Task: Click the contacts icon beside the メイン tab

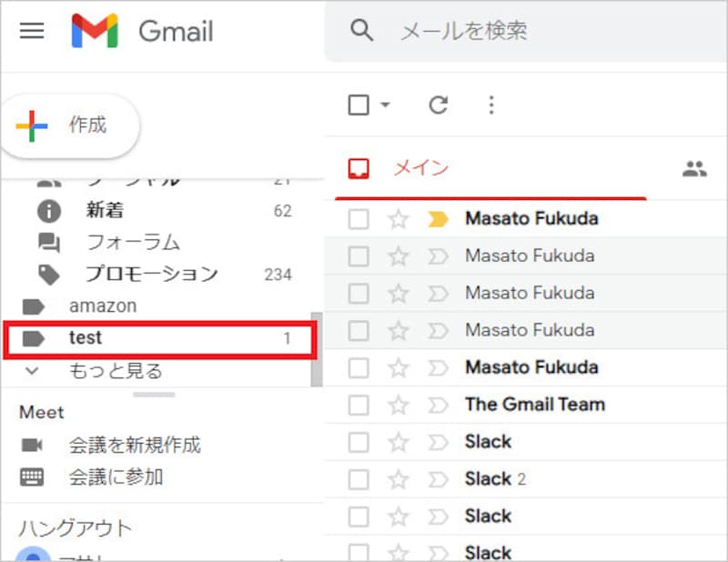Action: point(694,168)
